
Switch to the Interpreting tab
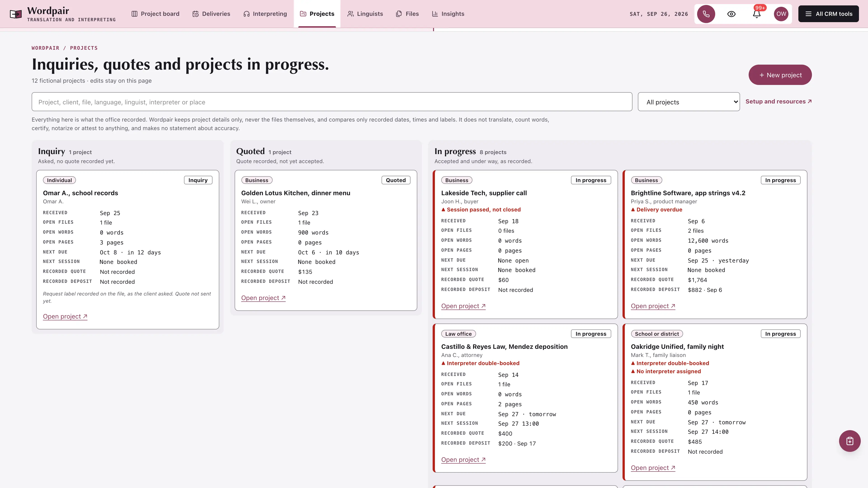pos(265,14)
